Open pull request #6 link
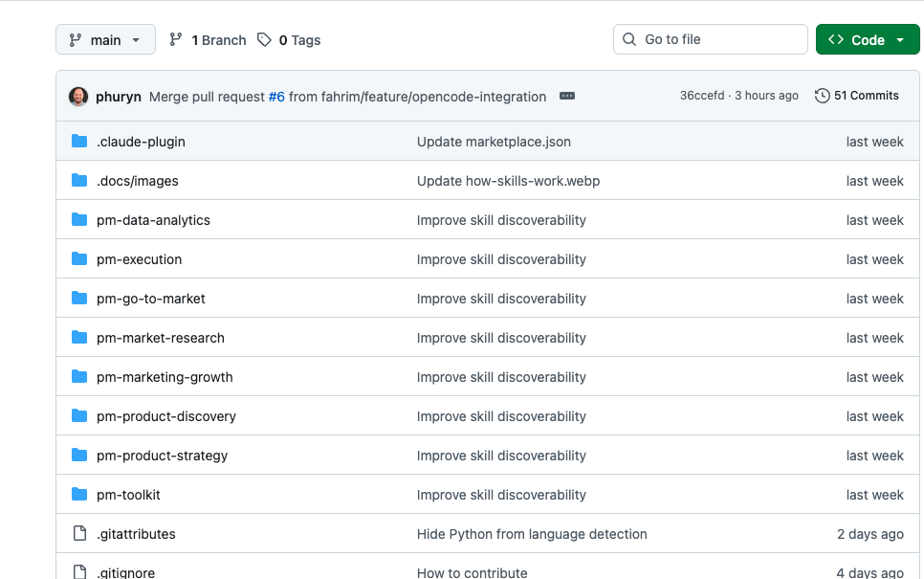 point(276,97)
